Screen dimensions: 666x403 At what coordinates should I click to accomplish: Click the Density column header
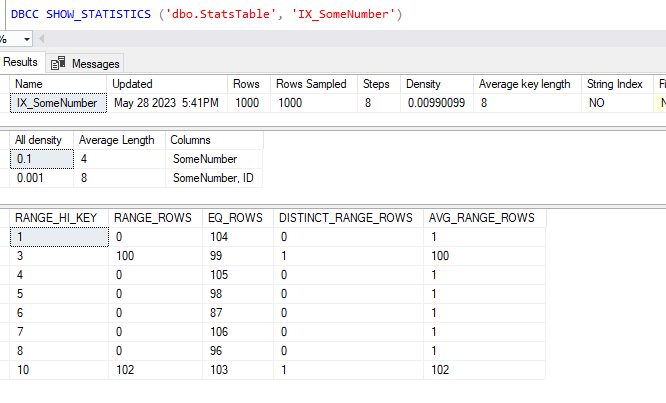click(x=423, y=84)
